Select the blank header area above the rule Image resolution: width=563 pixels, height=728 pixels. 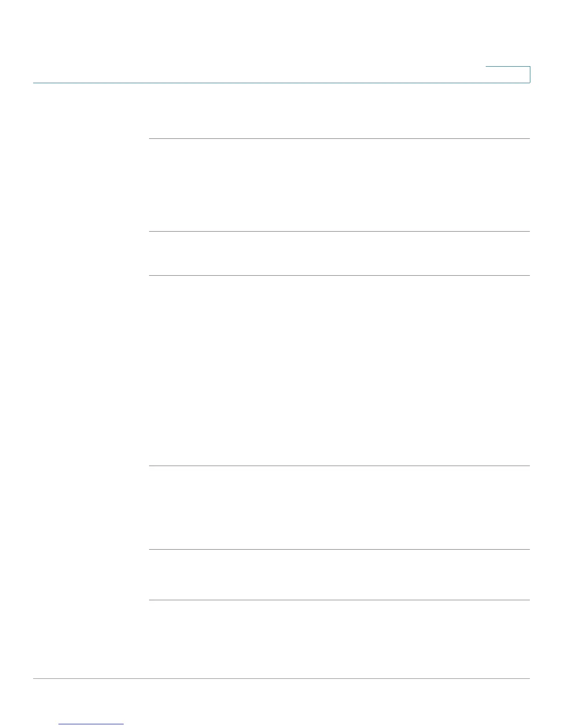coord(258,41)
